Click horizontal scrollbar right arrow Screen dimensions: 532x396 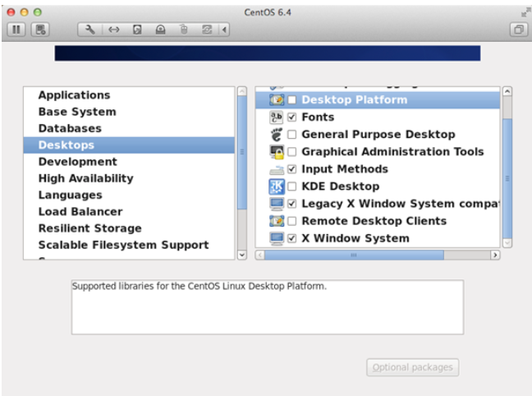(x=495, y=255)
